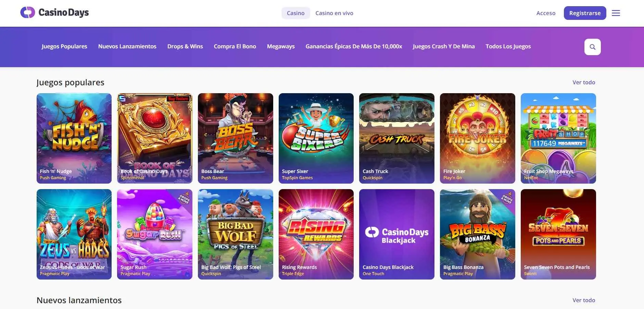
Task: Select Nuevos Lanzamientos category
Action: click(127, 46)
